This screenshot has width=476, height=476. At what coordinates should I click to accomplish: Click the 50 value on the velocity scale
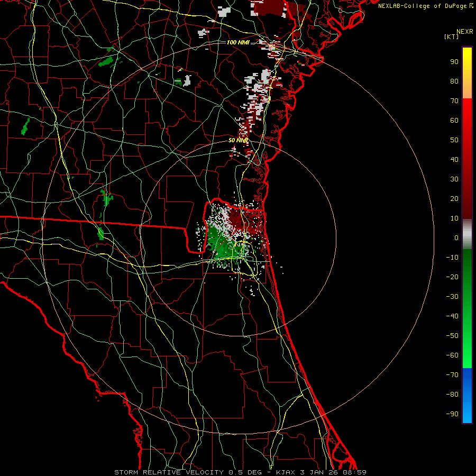click(454, 140)
